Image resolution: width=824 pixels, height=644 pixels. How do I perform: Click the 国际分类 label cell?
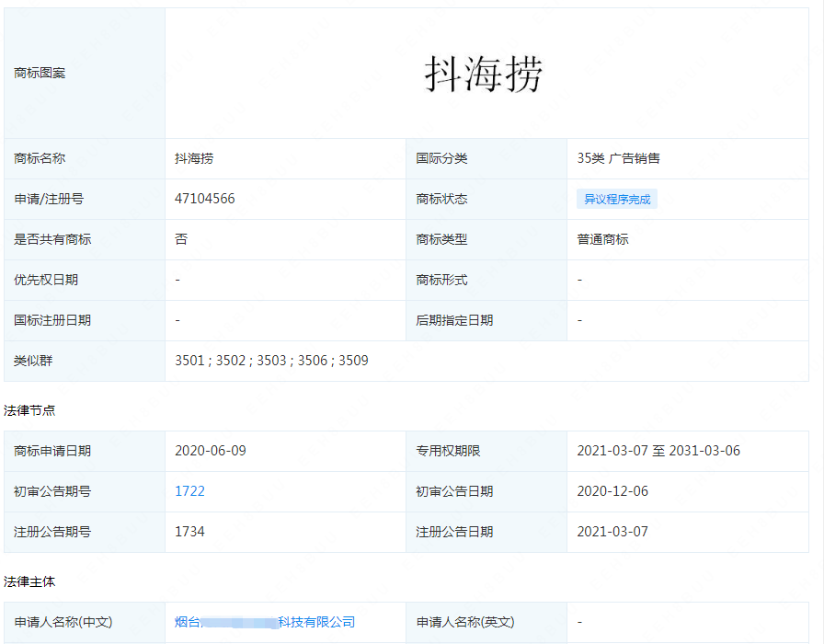(x=441, y=158)
